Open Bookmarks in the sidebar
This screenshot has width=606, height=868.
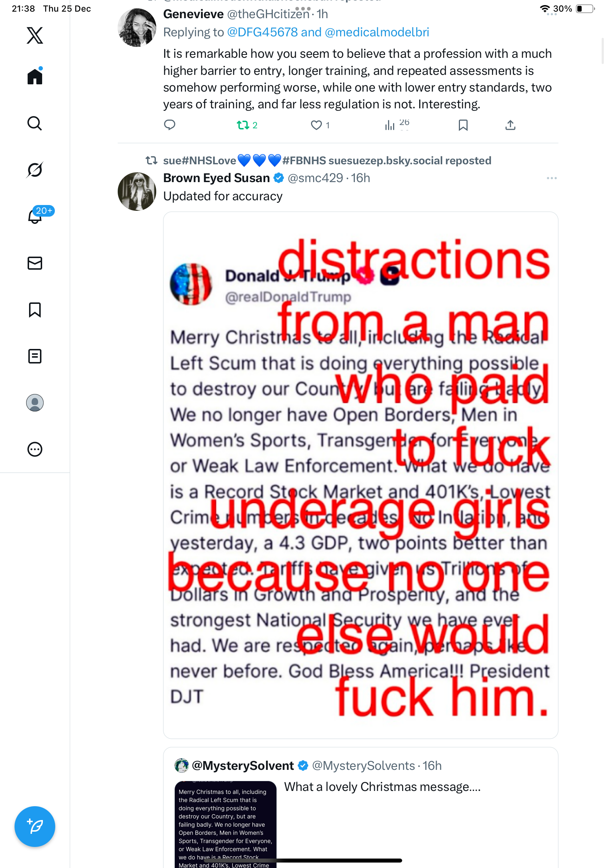[35, 310]
